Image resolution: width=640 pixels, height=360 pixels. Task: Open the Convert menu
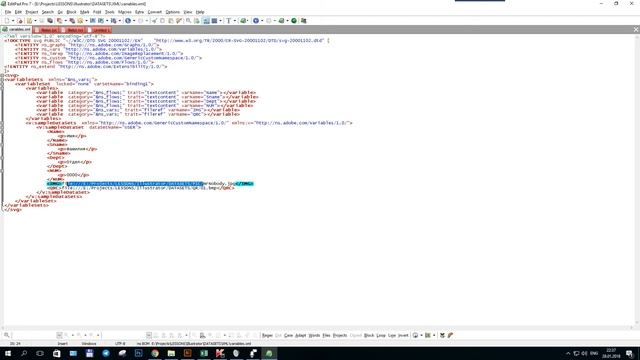pos(155,12)
